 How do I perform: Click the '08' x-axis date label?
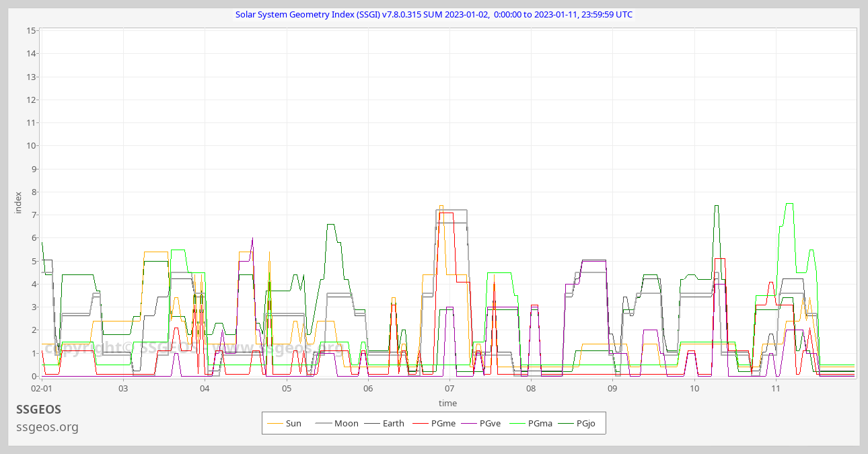[531, 389]
